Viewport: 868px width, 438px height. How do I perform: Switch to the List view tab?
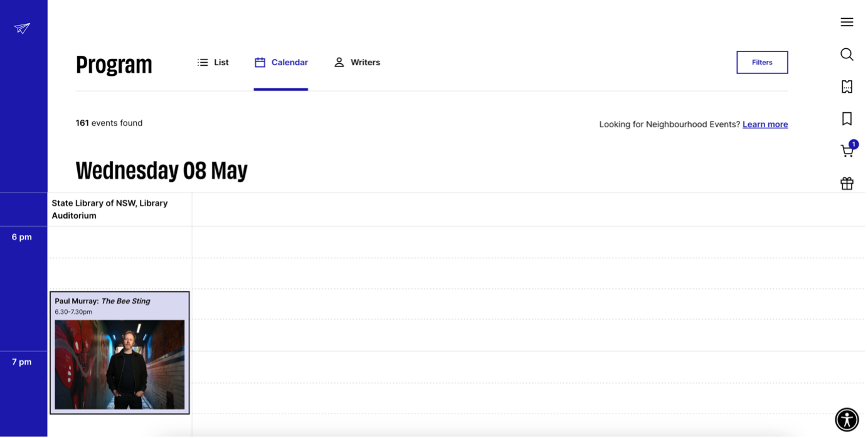coord(213,63)
